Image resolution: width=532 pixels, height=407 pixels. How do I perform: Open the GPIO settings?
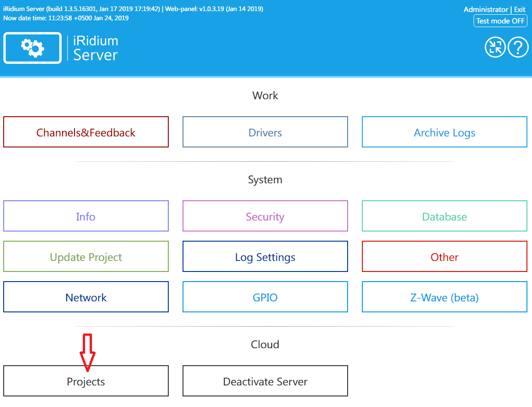coord(265,297)
